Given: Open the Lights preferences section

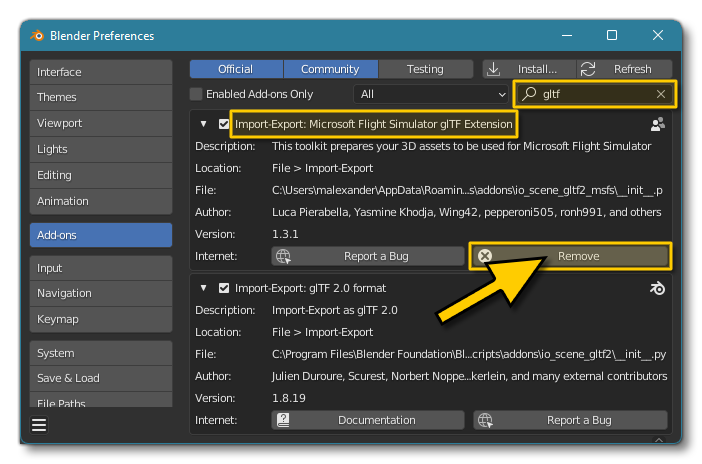Looking at the screenshot, I should point(101,149).
